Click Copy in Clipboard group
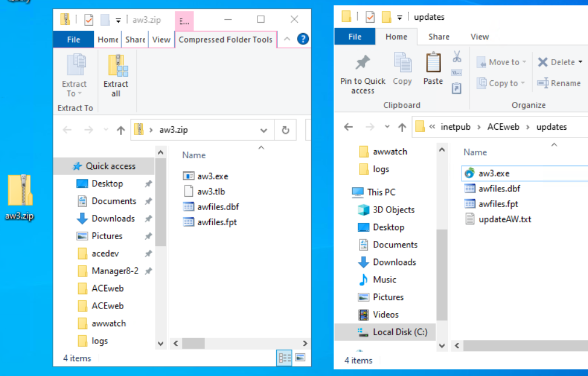 tap(402, 69)
